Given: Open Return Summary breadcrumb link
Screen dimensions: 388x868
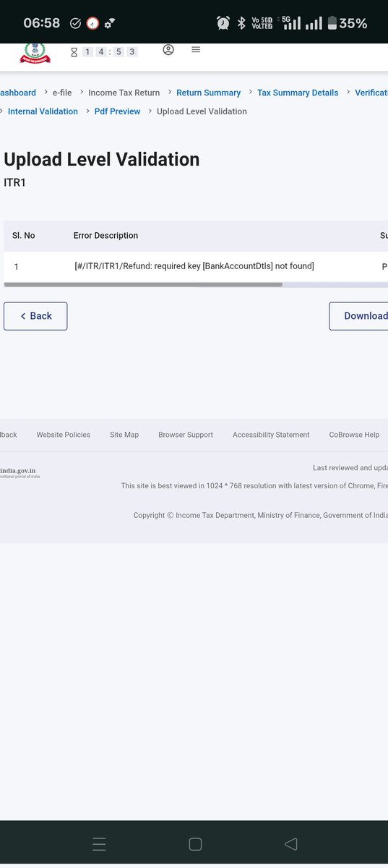Looking at the screenshot, I should pyautogui.click(x=208, y=93).
